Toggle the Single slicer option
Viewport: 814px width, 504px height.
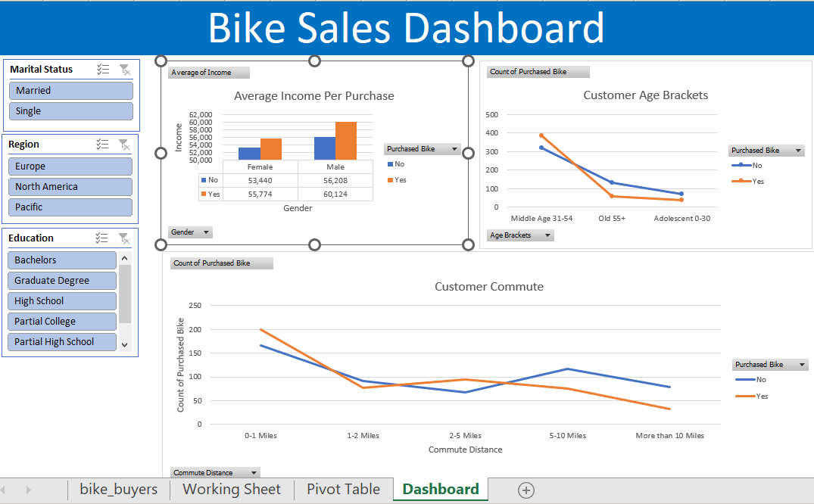click(70, 111)
